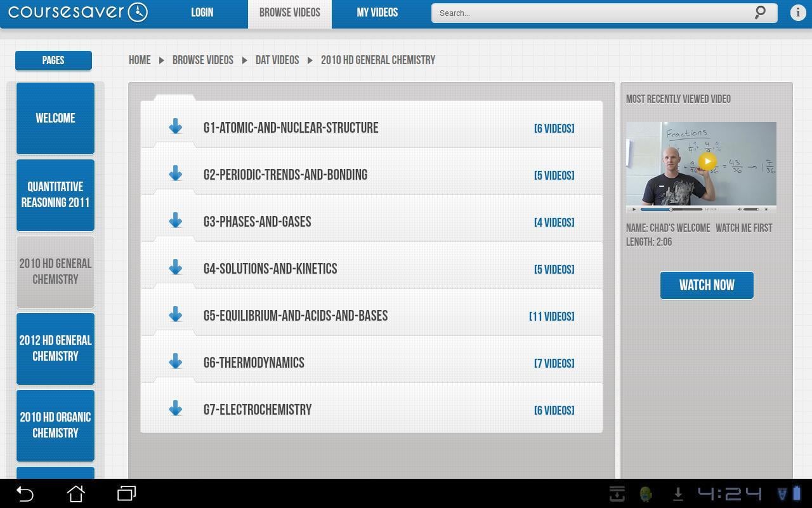Tap the green Android head notification
The height and width of the screenshot is (508, 812).
click(646, 493)
